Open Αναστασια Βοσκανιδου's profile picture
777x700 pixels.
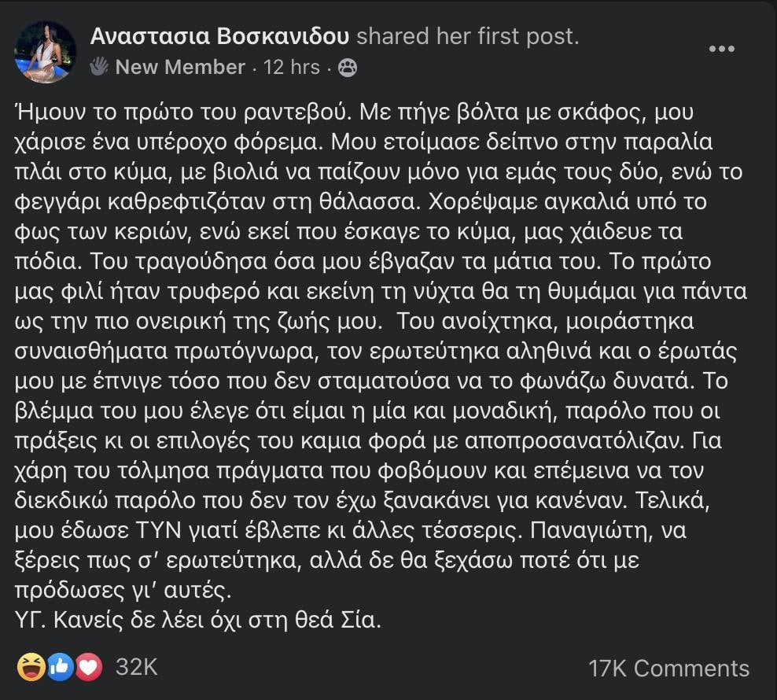pos(46,52)
